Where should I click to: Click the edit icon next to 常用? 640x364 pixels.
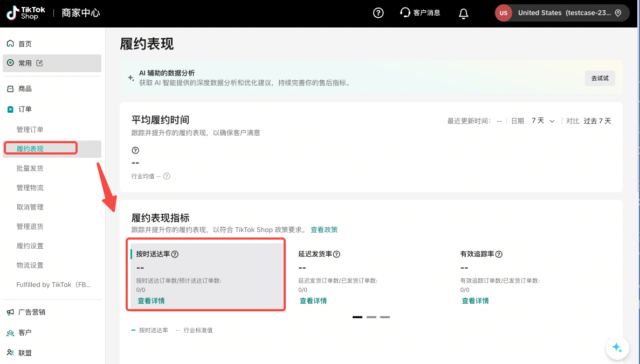click(x=39, y=63)
